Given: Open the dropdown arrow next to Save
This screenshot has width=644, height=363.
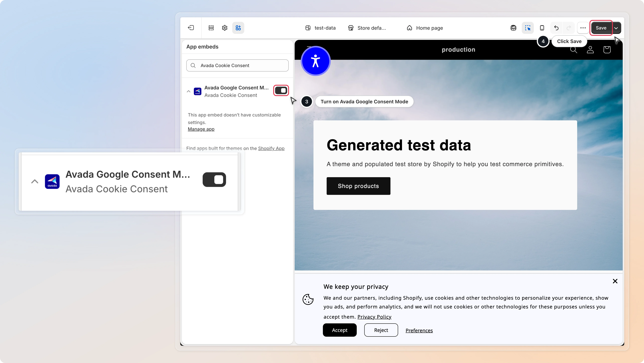Looking at the screenshot, I should (x=616, y=28).
